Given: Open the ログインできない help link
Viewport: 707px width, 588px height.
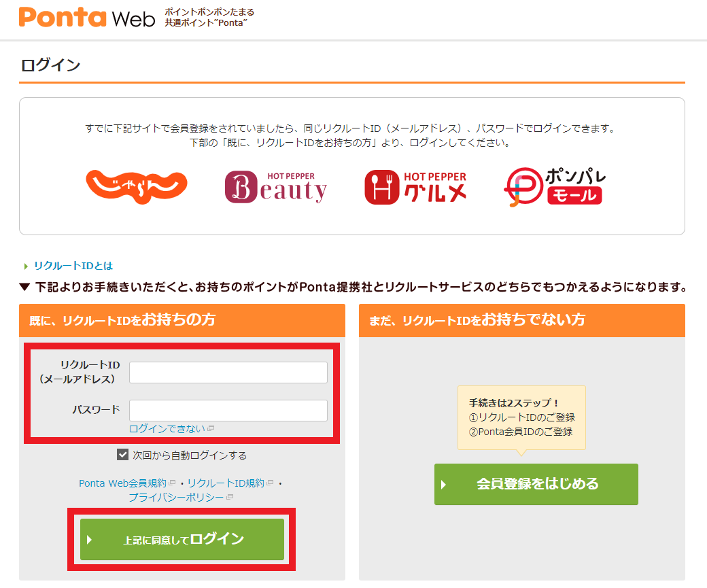Looking at the screenshot, I should [x=167, y=428].
